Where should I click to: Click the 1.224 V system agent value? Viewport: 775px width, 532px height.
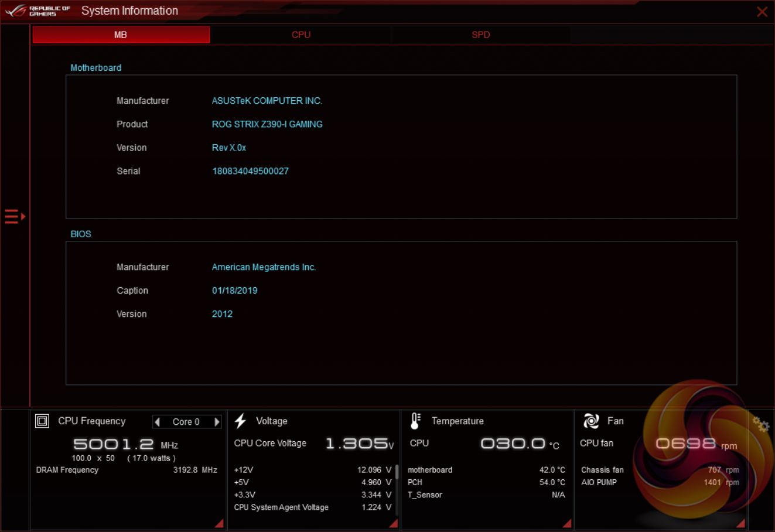coord(376,507)
